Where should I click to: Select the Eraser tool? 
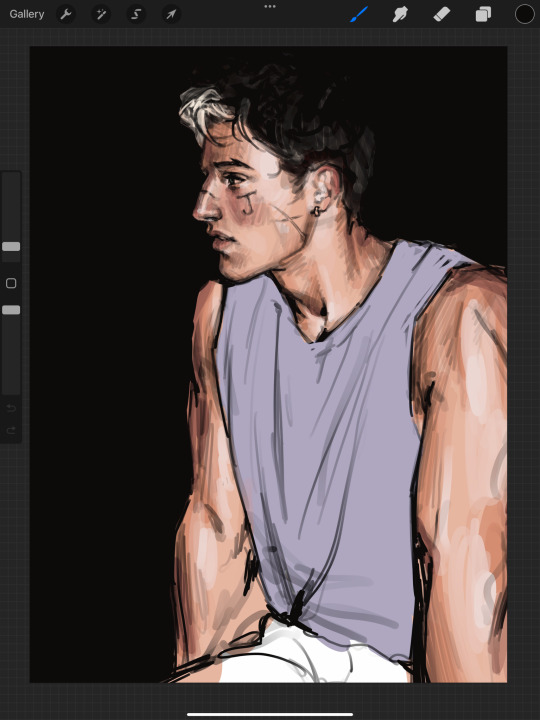[442, 14]
